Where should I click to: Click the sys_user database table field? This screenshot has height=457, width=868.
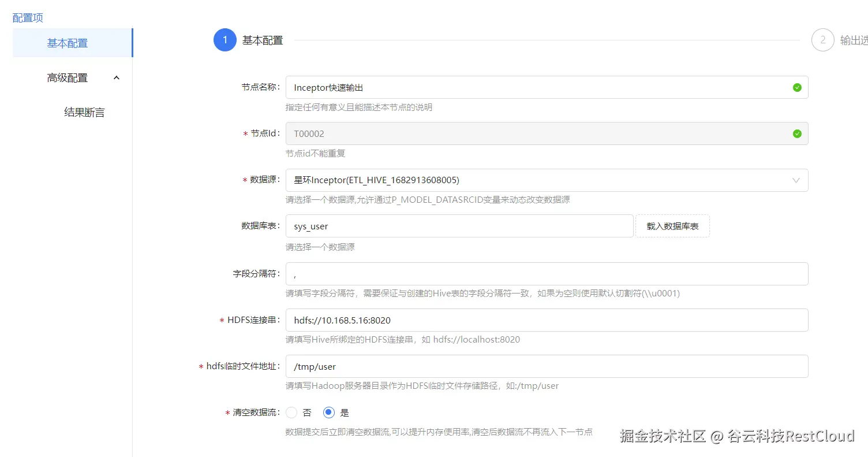[x=459, y=226]
